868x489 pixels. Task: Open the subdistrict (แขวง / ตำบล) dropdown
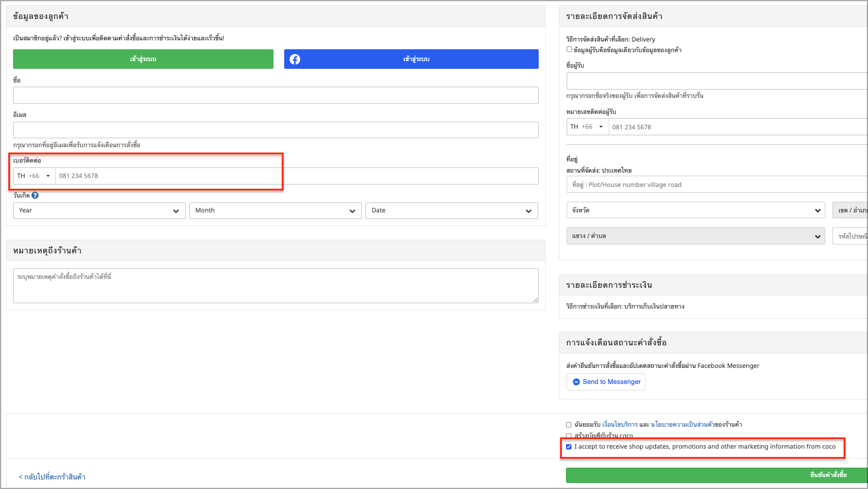(695, 236)
